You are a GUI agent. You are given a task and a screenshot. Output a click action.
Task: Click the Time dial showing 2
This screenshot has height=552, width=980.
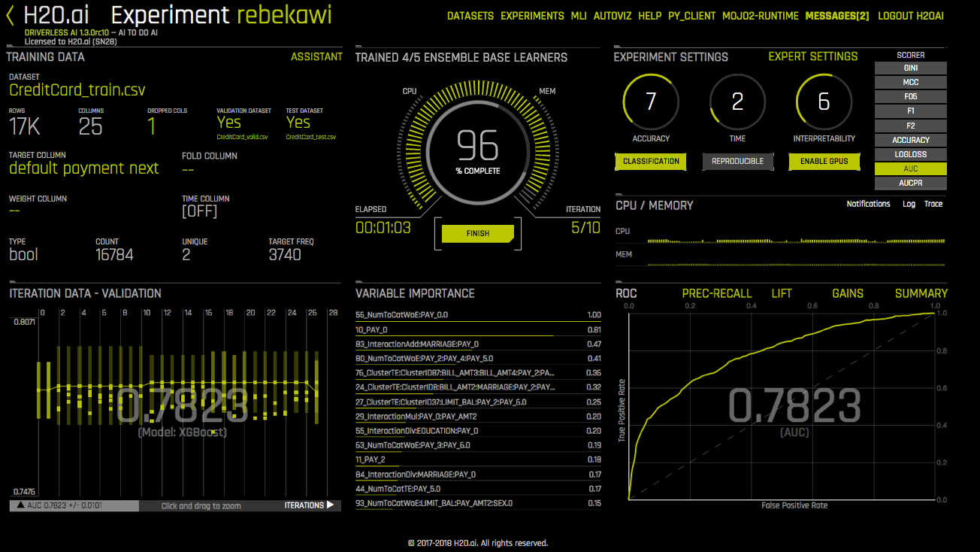click(x=737, y=102)
